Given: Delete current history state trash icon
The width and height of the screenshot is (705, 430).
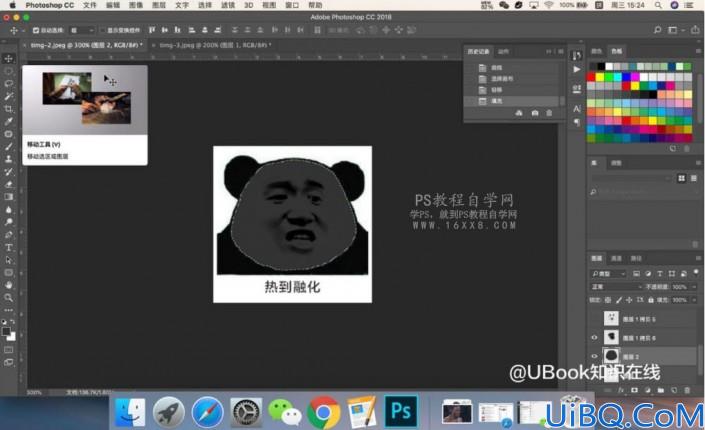Looking at the screenshot, I should (x=549, y=113).
